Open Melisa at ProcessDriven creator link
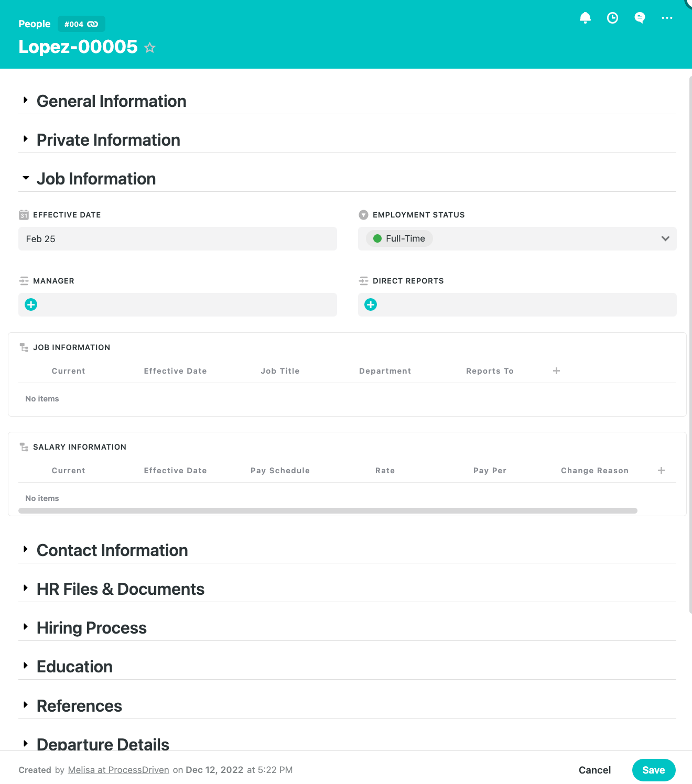 point(118,770)
